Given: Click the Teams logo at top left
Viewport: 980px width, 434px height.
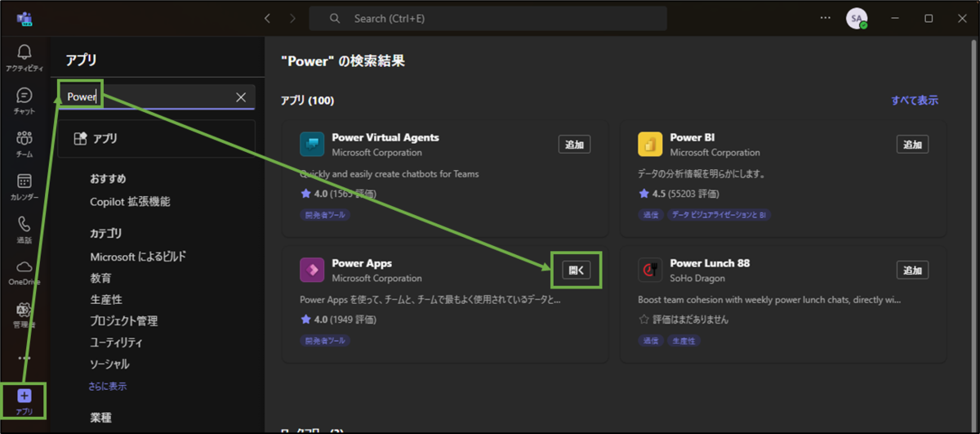Looking at the screenshot, I should coord(24,18).
